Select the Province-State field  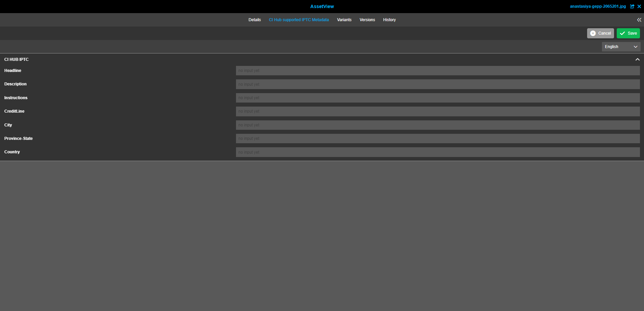click(x=438, y=139)
